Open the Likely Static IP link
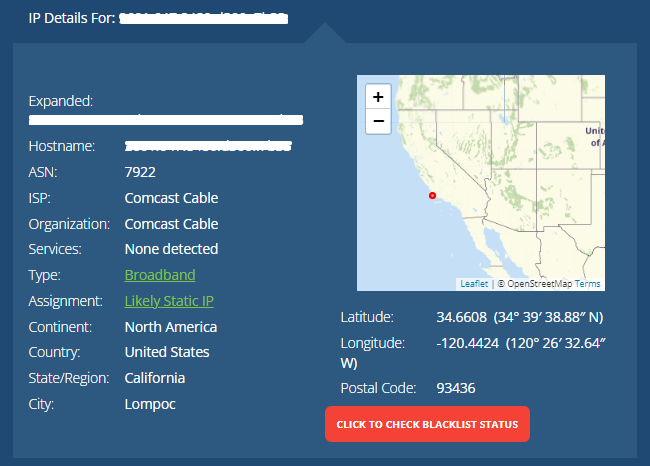 coord(169,301)
